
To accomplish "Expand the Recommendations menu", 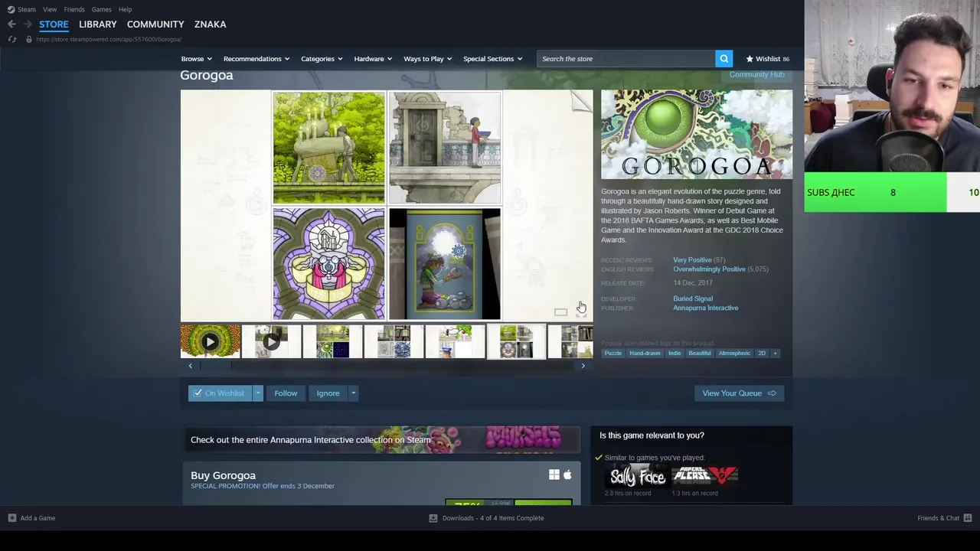I will coord(256,59).
